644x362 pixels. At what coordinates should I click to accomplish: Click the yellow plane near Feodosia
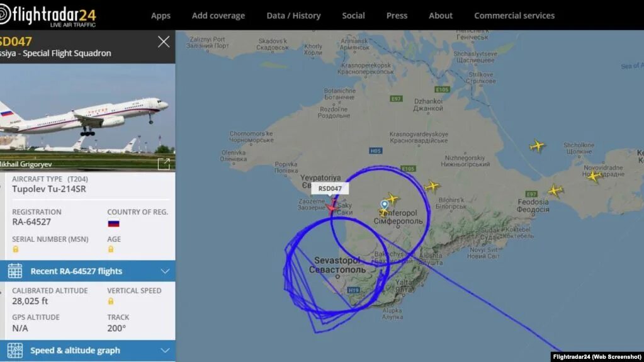coord(555,190)
